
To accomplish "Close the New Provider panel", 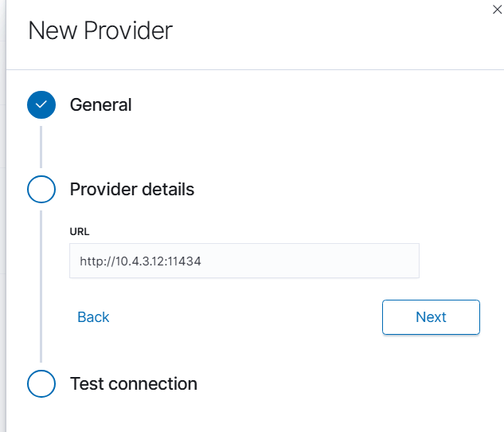I will click(498, 7).
